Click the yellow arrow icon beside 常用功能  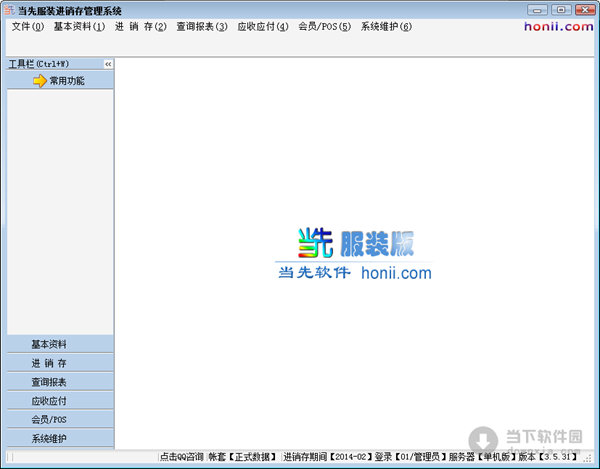click(x=40, y=81)
